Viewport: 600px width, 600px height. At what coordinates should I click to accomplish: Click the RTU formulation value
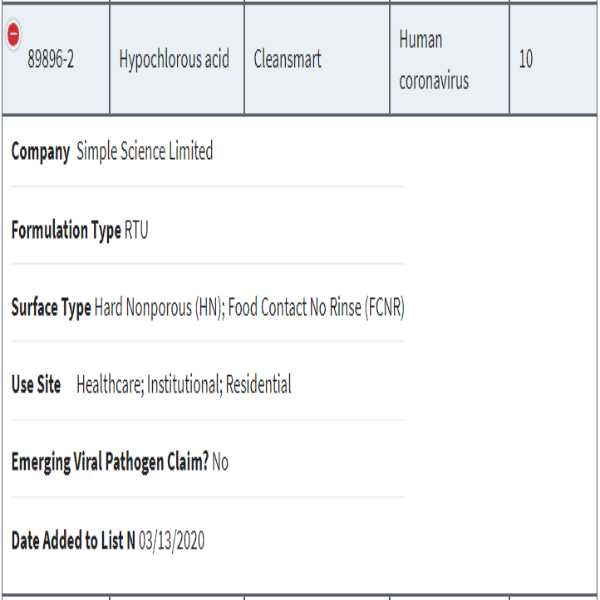point(137,230)
